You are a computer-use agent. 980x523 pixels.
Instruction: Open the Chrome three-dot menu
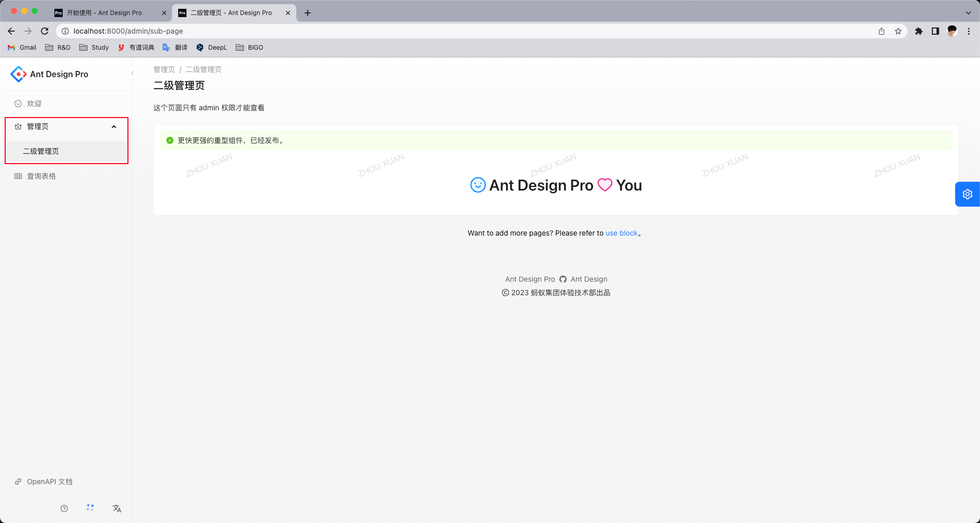[x=969, y=31]
